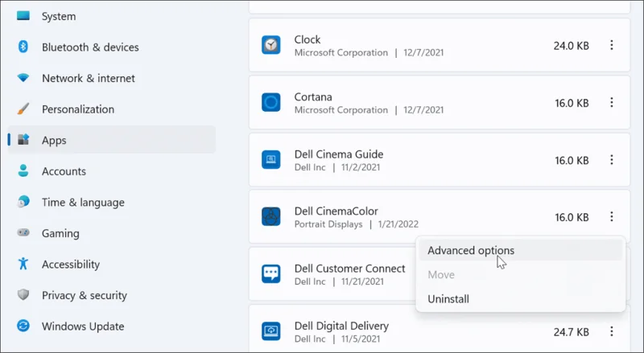Image resolution: width=644 pixels, height=353 pixels.
Task: Switch to Personalization settings
Action: point(78,109)
